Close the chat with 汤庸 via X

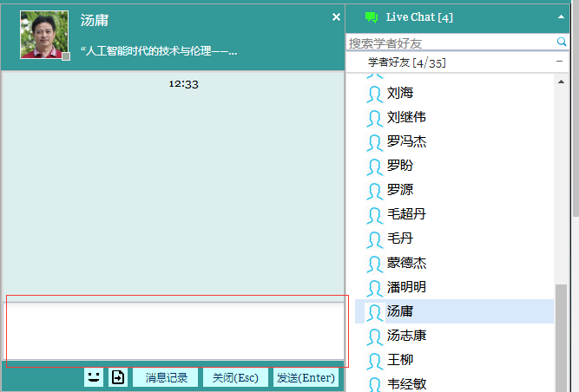336,17
